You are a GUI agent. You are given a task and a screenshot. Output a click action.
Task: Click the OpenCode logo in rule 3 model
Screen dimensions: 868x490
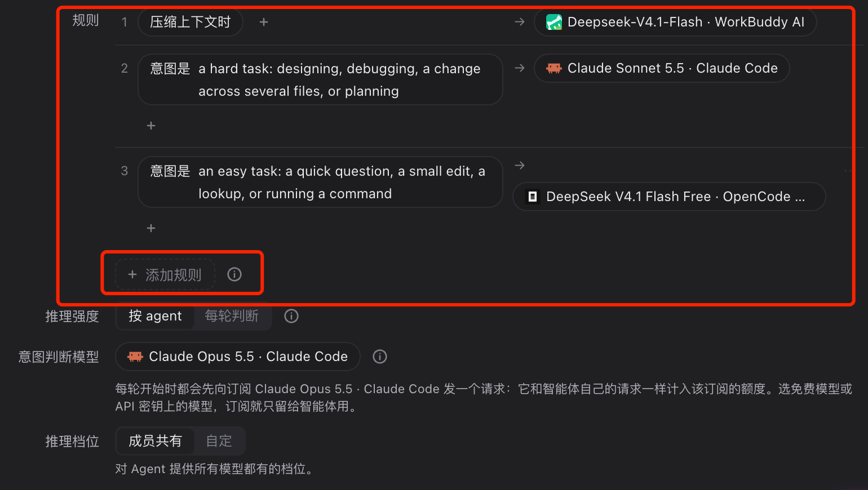[x=532, y=197]
